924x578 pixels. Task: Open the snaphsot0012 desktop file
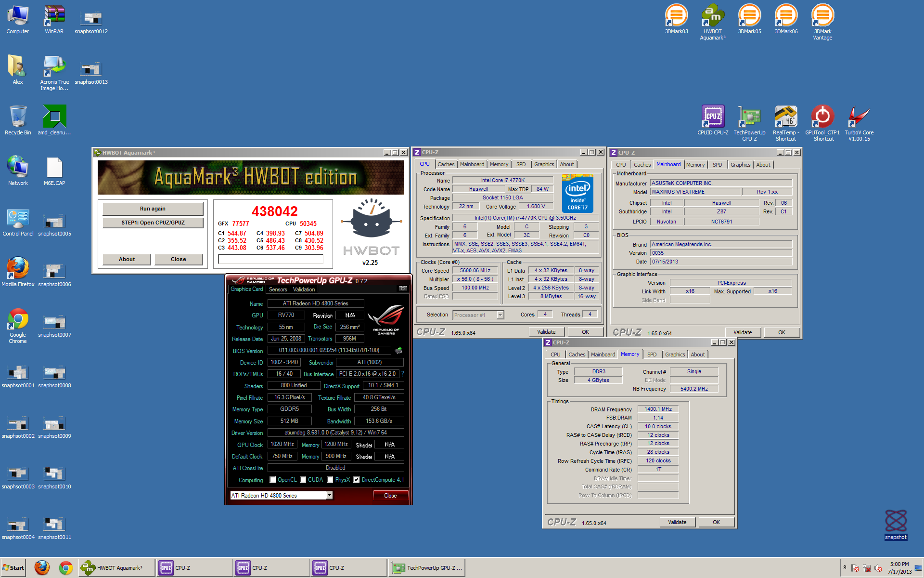91,22
